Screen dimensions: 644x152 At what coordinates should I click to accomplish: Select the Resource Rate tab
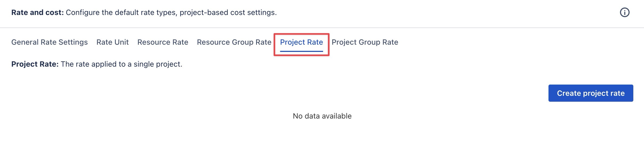pyautogui.click(x=163, y=42)
